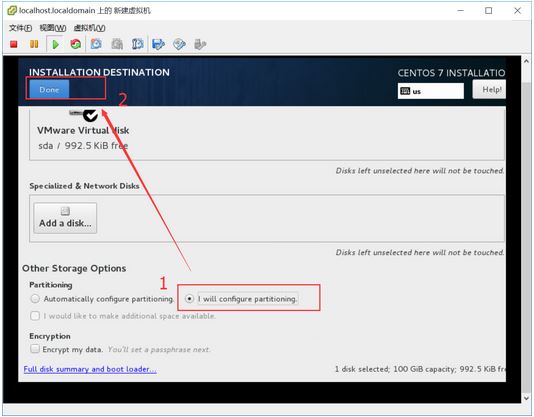This screenshot has width=534, height=417.
Task: Click the CD/DVD drive connect icon
Action: [x=179, y=44]
